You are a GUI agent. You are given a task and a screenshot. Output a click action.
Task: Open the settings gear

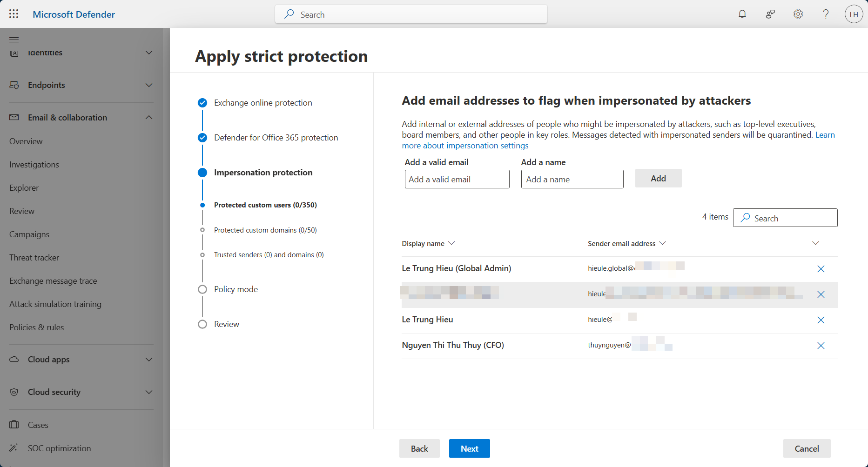pyautogui.click(x=798, y=14)
